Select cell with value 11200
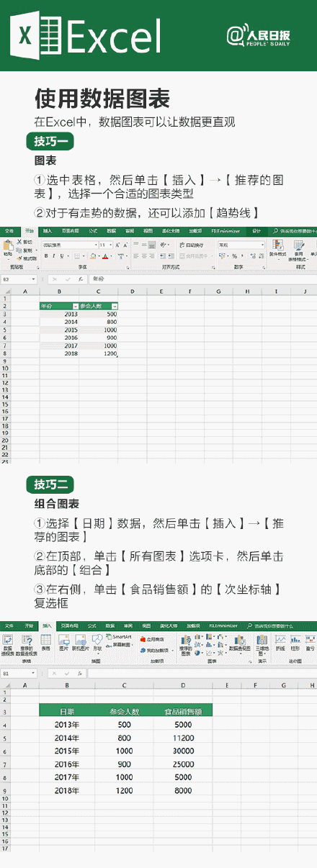Viewport: 317px width, 868px height. coord(183,737)
